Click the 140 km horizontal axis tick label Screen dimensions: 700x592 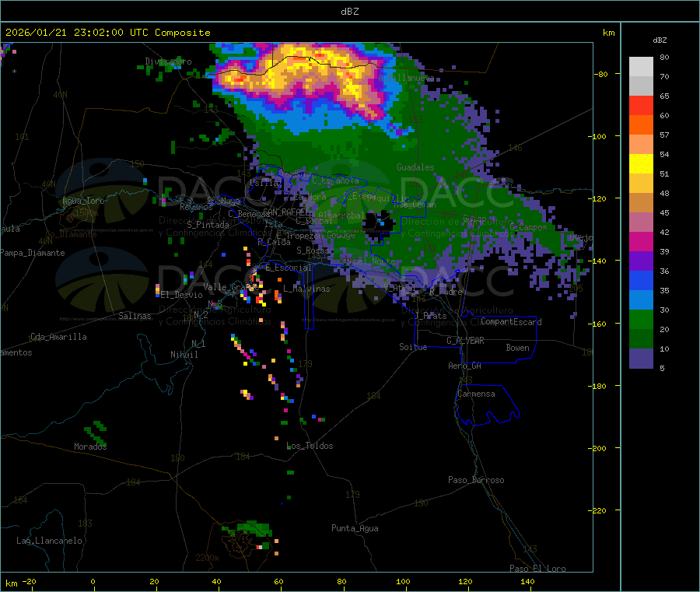[527, 581]
